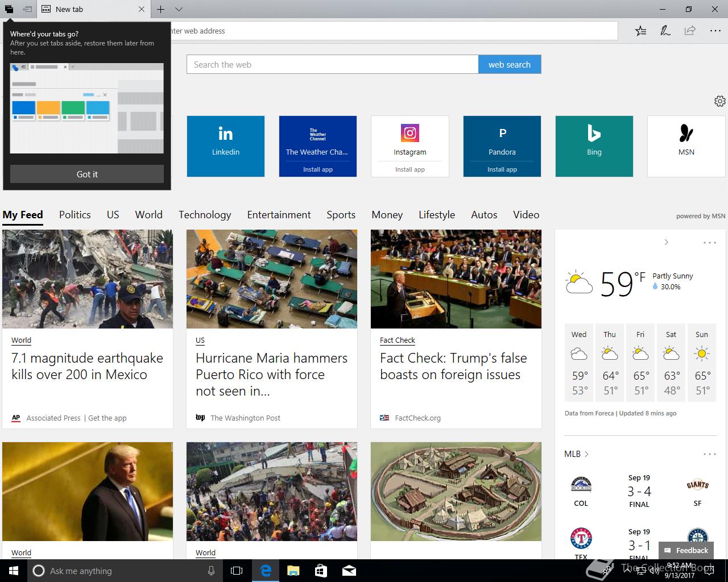Screen dimensions: 728x582
Task: Share this page icon
Action: pyautogui.click(x=690, y=31)
